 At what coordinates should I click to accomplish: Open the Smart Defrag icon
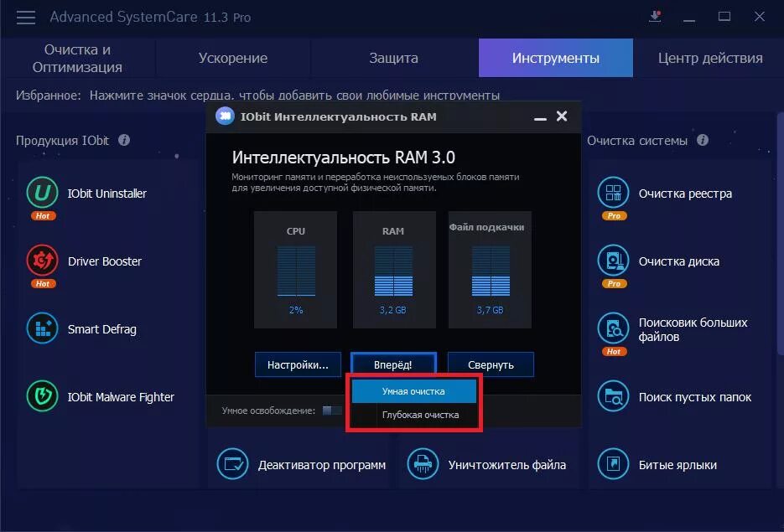pos(43,328)
